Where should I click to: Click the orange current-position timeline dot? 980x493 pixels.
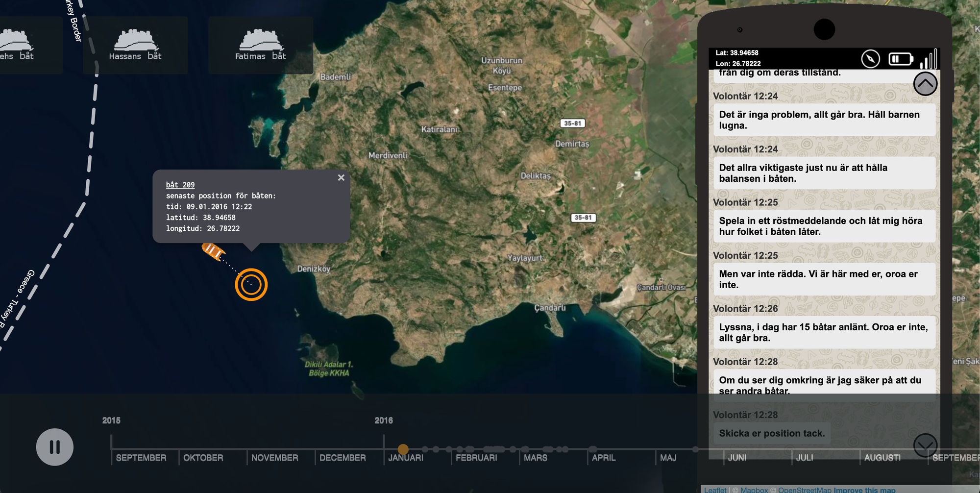403,449
